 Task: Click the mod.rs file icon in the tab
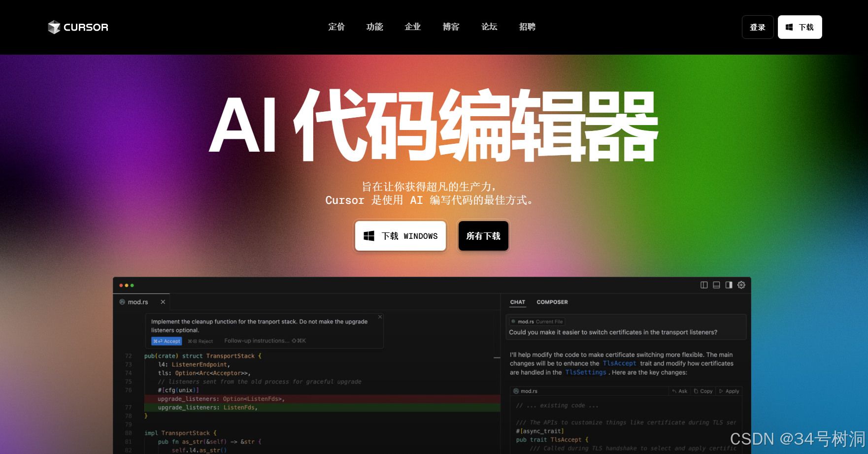tap(122, 302)
